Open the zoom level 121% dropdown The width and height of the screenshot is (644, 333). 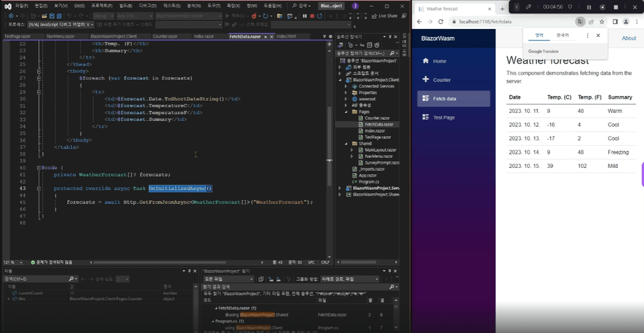click(21, 262)
